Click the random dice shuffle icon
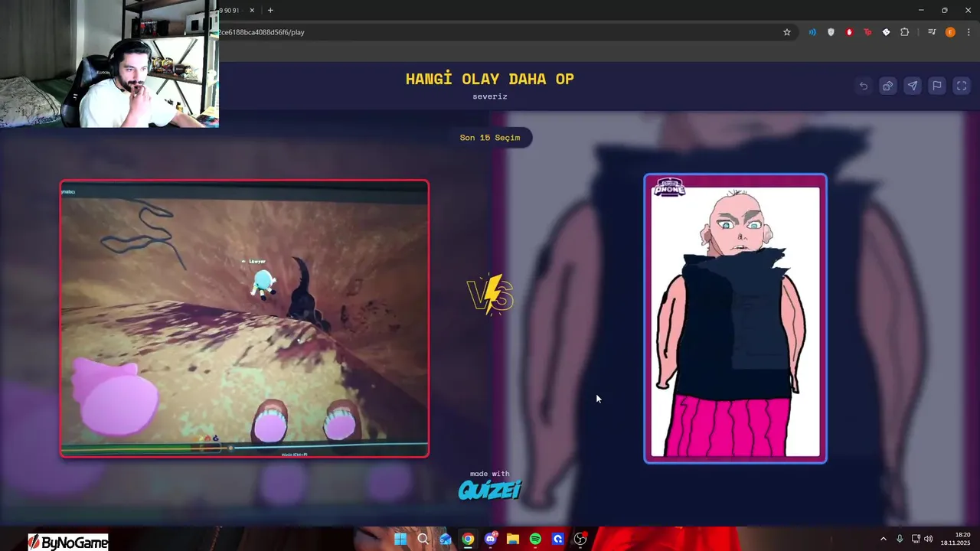Image resolution: width=980 pixels, height=551 pixels. (x=888, y=86)
